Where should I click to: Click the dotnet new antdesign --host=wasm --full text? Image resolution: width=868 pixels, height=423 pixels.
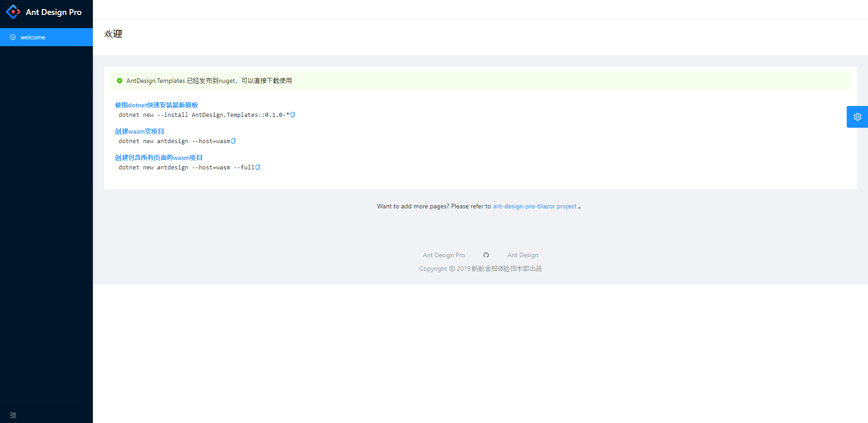pyautogui.click(x=187, y=168)
